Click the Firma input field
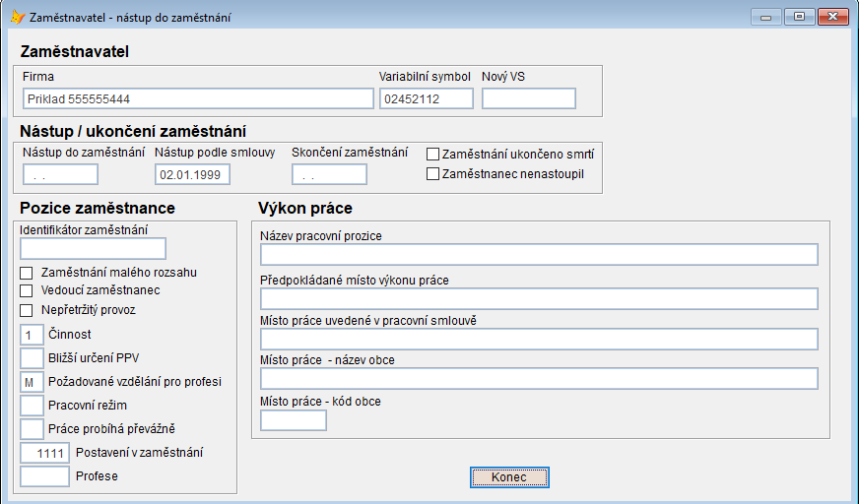Image resolution: width=859 pixels, height=504 pixels. pos(198,99)
